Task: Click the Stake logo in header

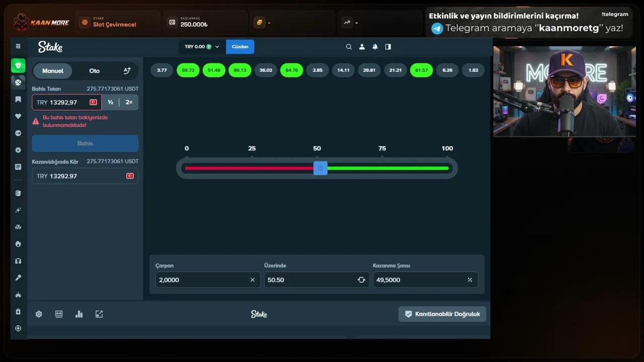Action: [x=50, y=47]
